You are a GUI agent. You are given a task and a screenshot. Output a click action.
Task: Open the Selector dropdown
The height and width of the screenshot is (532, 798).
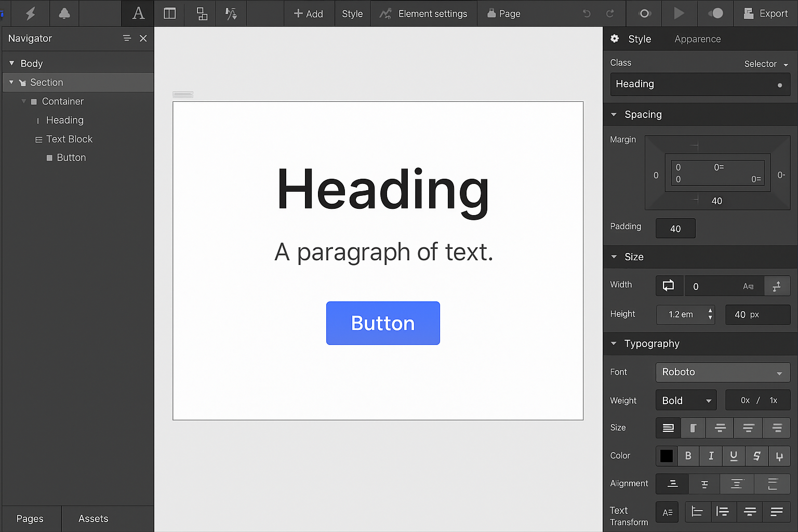766,64
